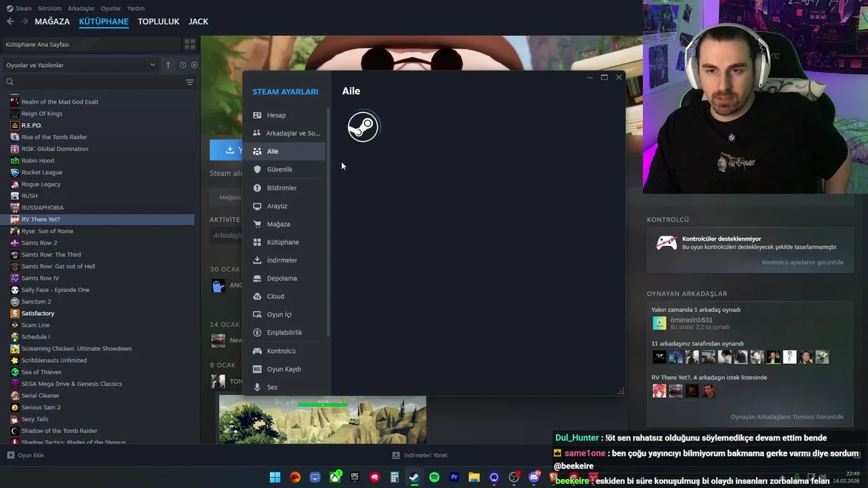Open the Yardım menu

136,8
